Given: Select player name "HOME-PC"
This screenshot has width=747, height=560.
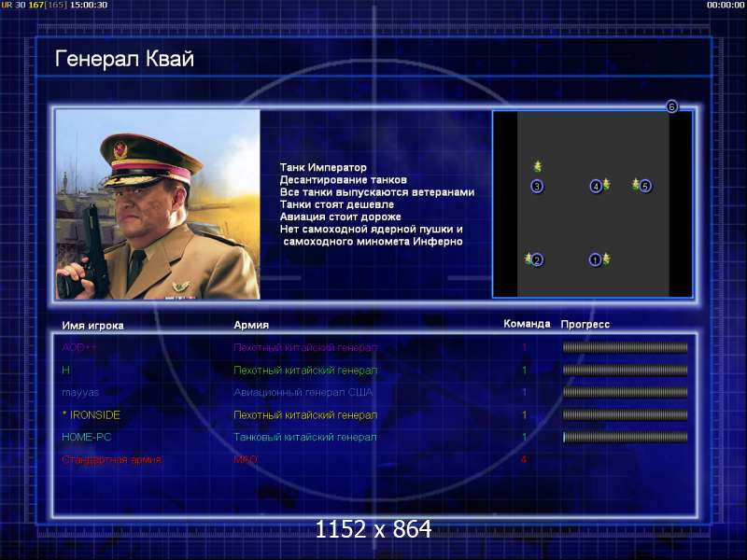Looking at the screenshot, I should [86, 437].
